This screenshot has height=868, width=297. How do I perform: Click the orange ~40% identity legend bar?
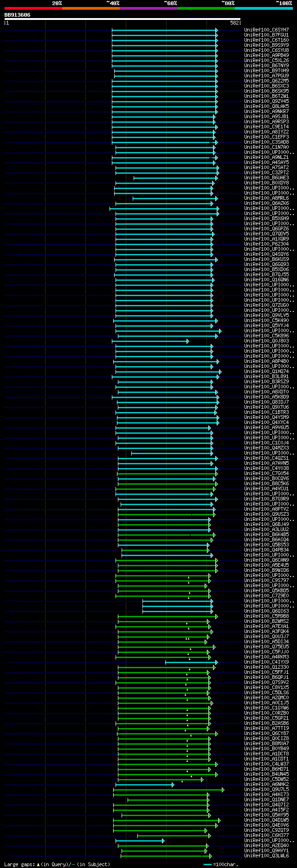(x=90, y=8)
